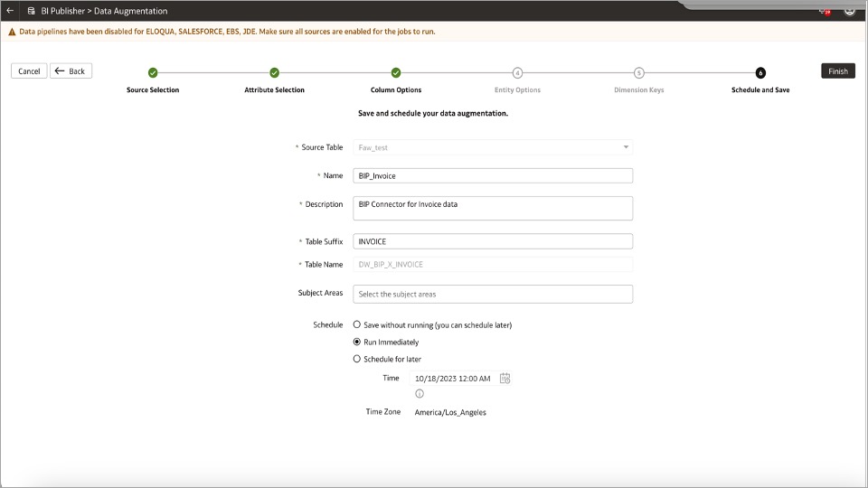Viewport: 868px width, 488px height.
Task: Click into the Name field BIP_Invoice
Action: pos(493,175)
